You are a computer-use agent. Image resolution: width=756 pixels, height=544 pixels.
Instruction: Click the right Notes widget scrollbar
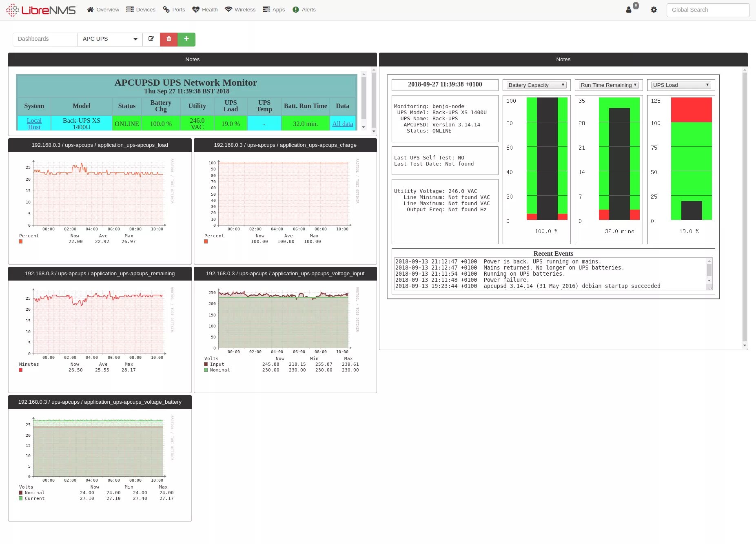pos(745,208)
